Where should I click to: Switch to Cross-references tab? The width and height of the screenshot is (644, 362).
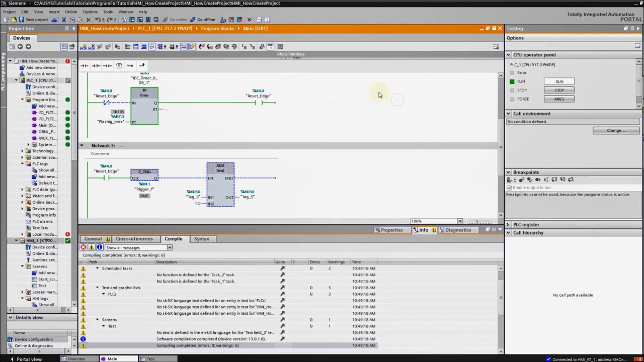(134, 239)
